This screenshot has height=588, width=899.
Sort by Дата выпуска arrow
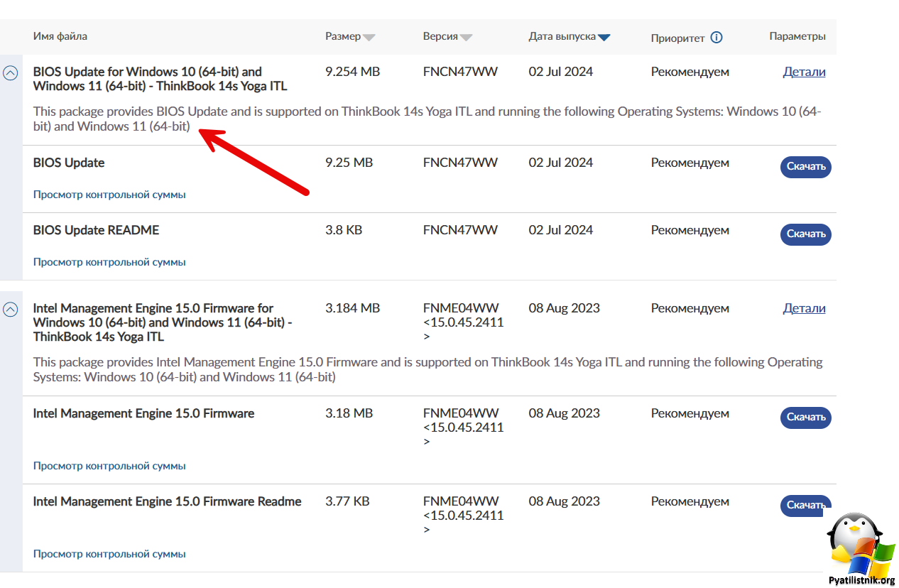[604, 38]
